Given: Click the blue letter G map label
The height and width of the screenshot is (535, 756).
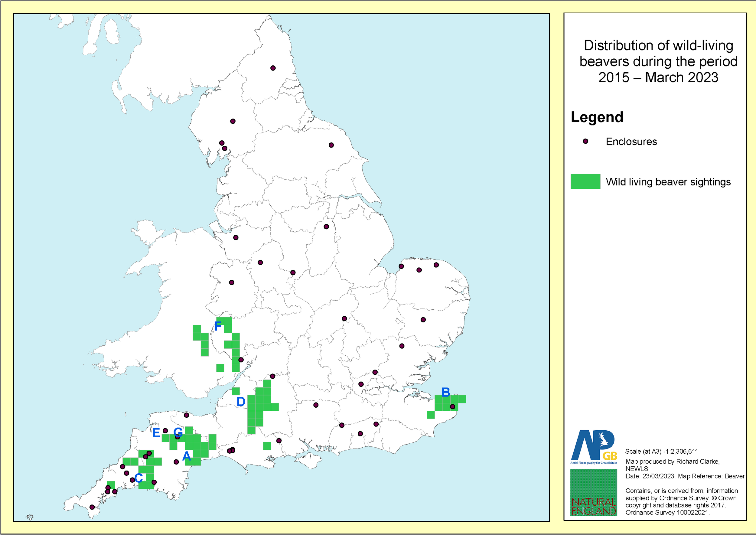Looking at the screenshot, I should click(x=178, y=432).
